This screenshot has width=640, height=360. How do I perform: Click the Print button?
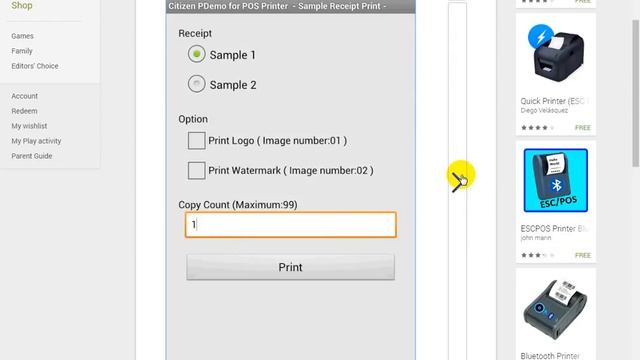click(x=291, y=267)
